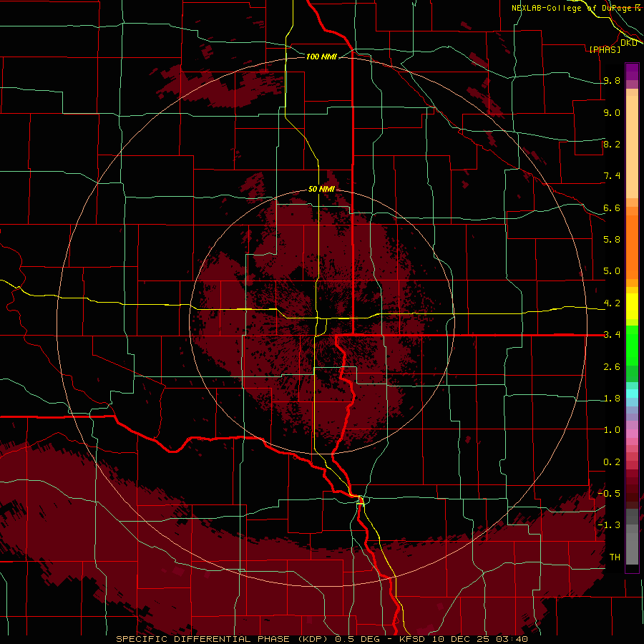Click the 8.2 scale value
The width and height of the screenshot is (644, 644).
(612, 144)
